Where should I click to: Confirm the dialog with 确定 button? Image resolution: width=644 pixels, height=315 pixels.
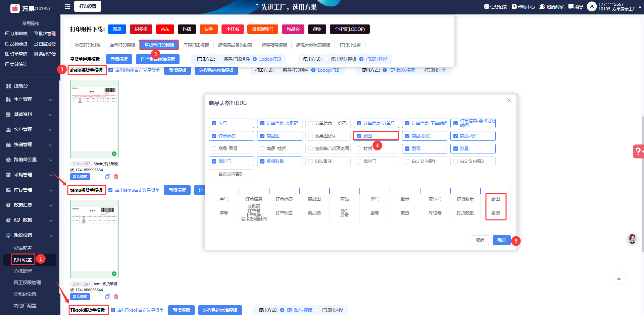pos(501,240)
